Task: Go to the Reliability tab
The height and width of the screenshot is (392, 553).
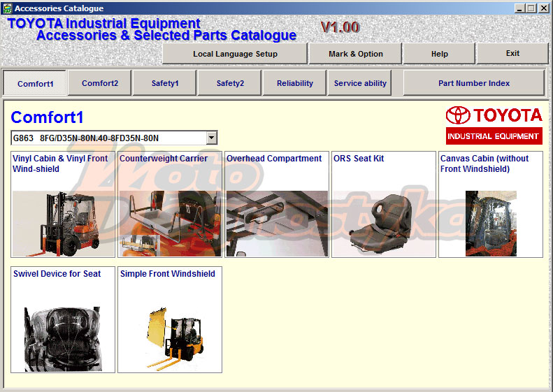Action: coord(295,83)
